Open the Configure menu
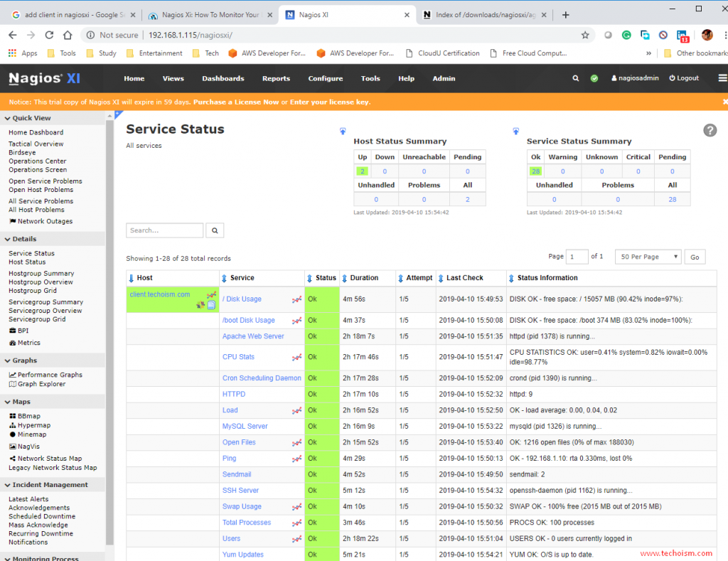Image resolution: width=728 pixels, height=561 pixels. click(326, 78)
